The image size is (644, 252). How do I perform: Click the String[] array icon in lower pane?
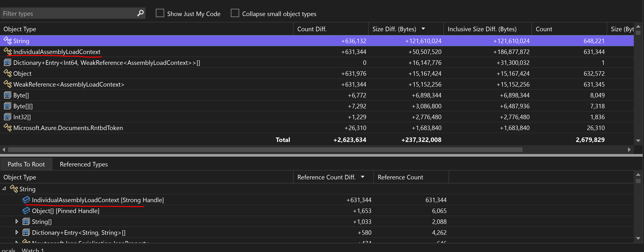[x=26, y=221]
